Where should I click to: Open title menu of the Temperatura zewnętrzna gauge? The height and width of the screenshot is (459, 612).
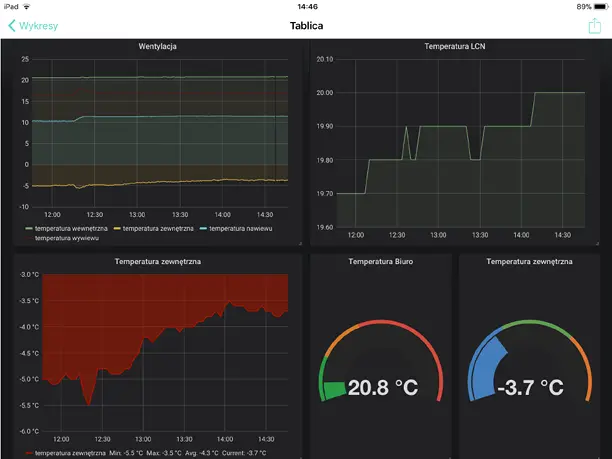pyautogui.click(x=529, y=261)
